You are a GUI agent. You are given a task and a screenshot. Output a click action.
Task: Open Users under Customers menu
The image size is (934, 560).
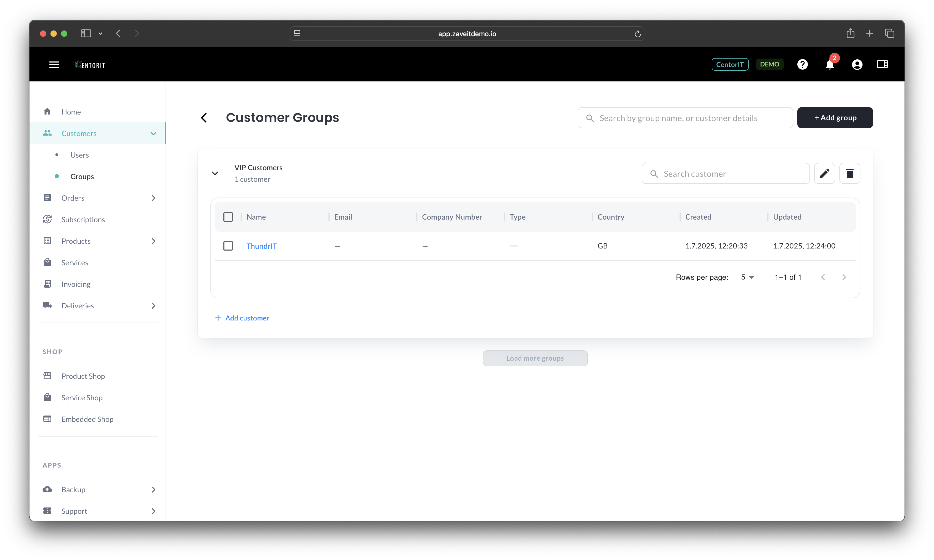(x=80, y=155)
